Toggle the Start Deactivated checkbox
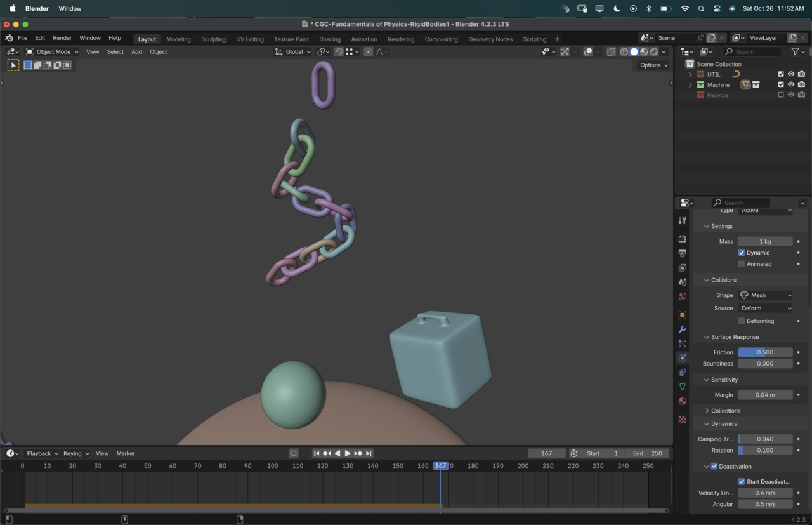The width and height of the screenshot is (812, 525). [x=742, y=481]
